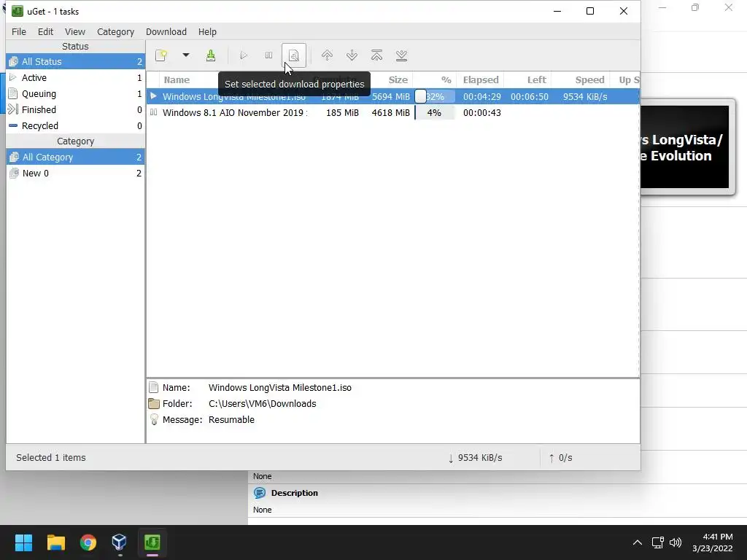The image size is (747, 560).
Task: Select the Windows LongVista Milestone1.iso download row
Action: click(x=393, y=97)
